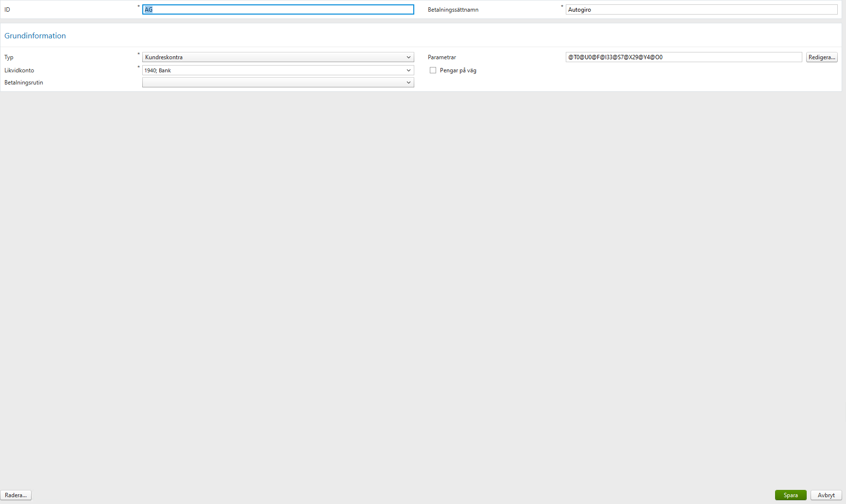Click the Typ dropdown chevron arrow
846x504 pixels.
409,57
